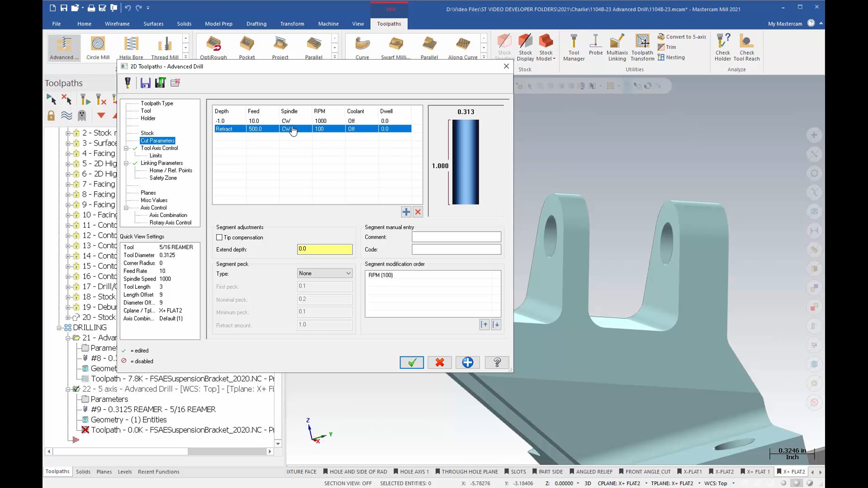Expand Tool Axis Control node
Screen dimensions: 868x488
click(x=127, y=148)
